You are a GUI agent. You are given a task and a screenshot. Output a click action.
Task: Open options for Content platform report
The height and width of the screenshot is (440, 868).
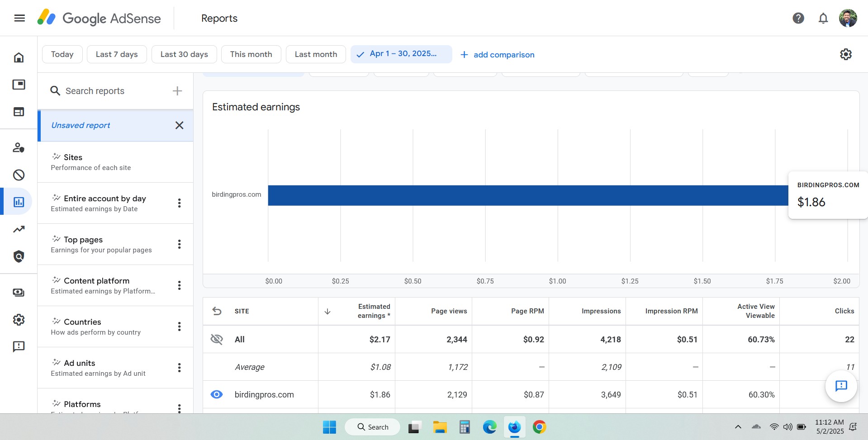(179, 285)
